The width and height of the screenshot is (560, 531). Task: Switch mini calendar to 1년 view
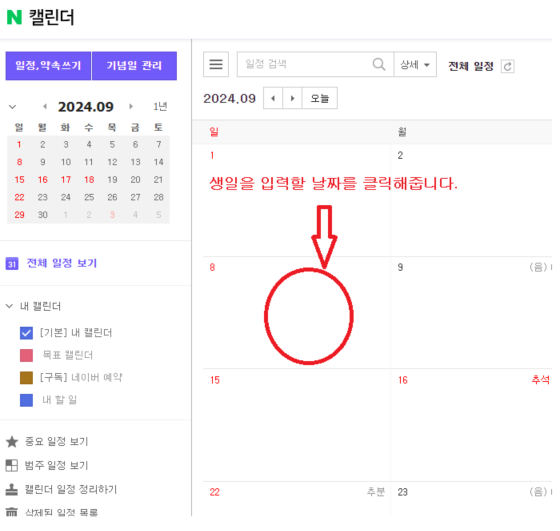click(160, 106)
